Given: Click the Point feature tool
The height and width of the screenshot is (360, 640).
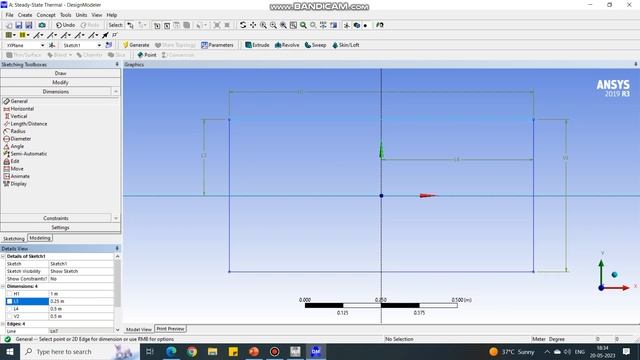Looking at the screenshot, I should [147, 55].
